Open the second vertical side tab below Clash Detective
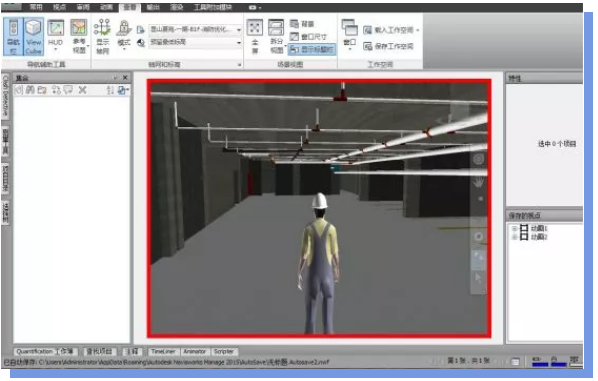Viewport: 598px width, 381px height. (x=5, y=141)
